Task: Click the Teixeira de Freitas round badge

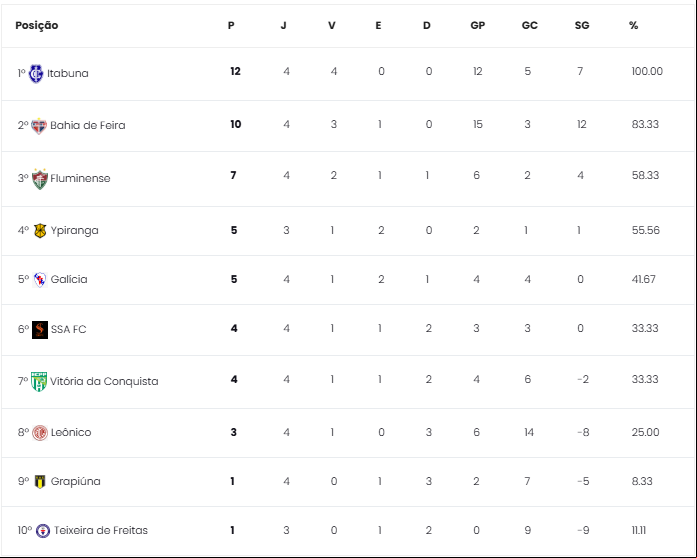Action: tap(43, 530)
